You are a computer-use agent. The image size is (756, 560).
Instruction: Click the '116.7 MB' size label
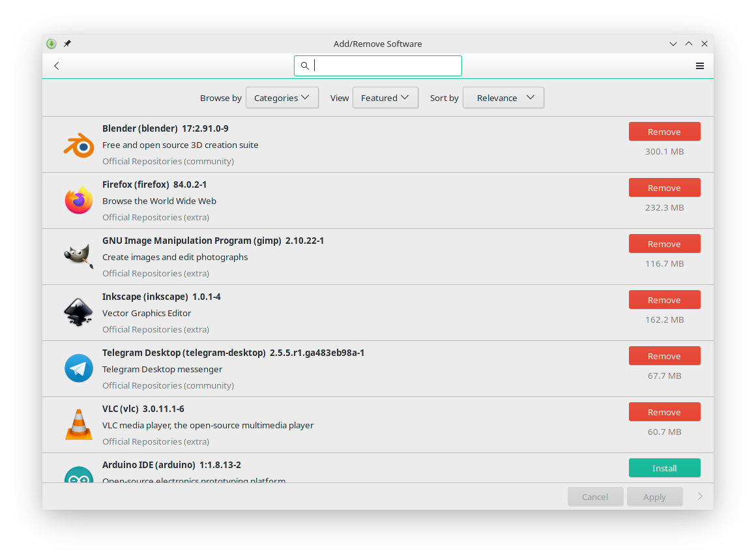point(664,263)
